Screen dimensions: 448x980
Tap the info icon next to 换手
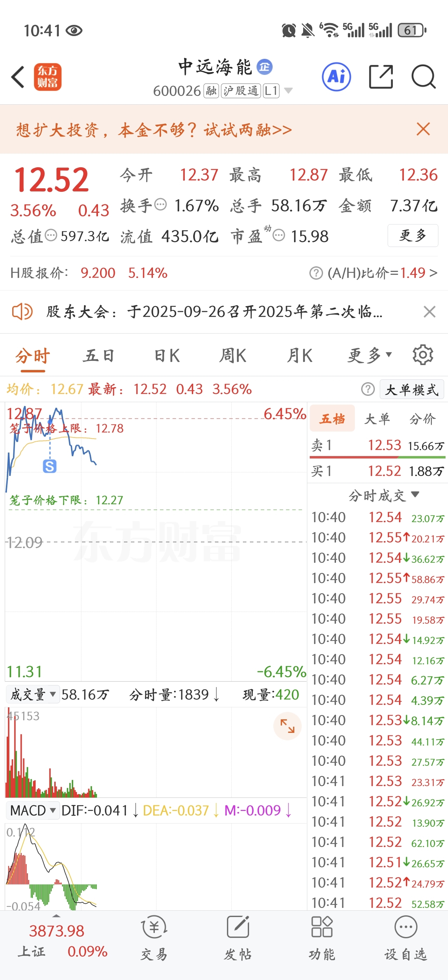161,204
